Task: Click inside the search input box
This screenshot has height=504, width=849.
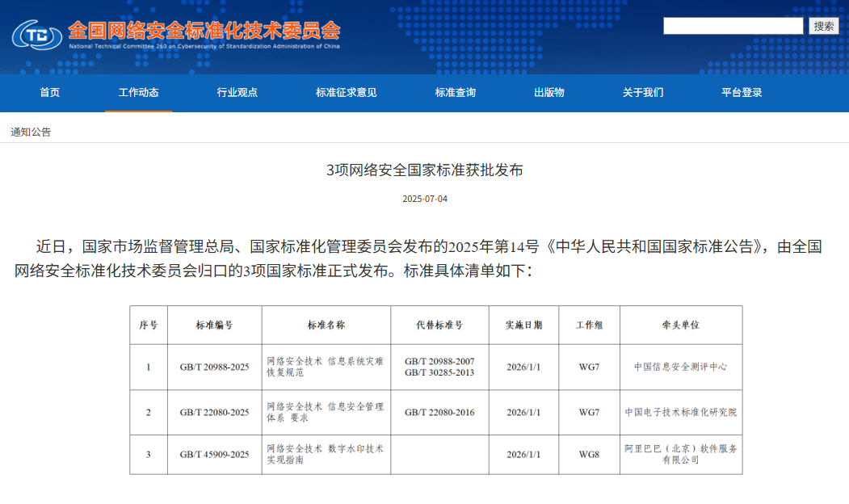Action: point(731,25)
